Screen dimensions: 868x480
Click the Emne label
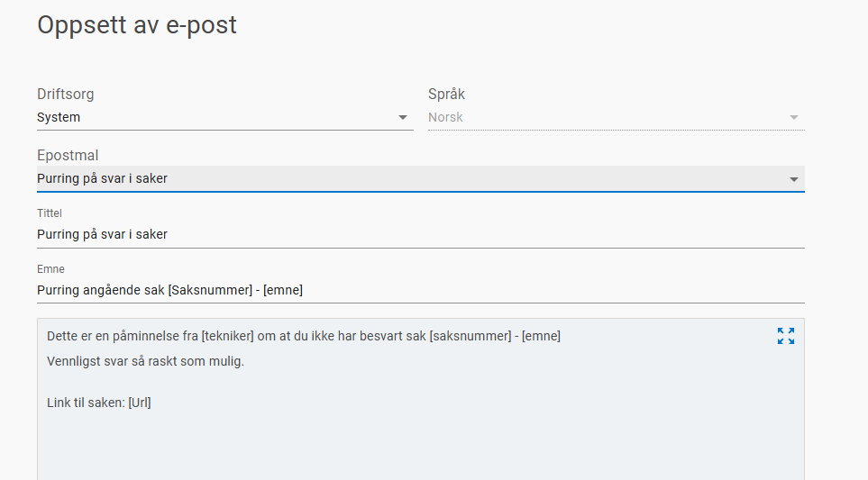pos(50,269)
